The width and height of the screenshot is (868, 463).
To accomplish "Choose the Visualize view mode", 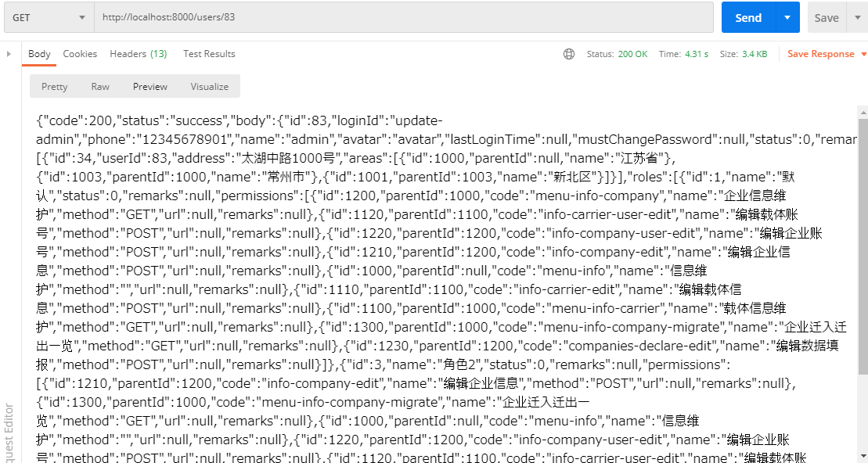I will pyautogui.click(x=210, y=87).
